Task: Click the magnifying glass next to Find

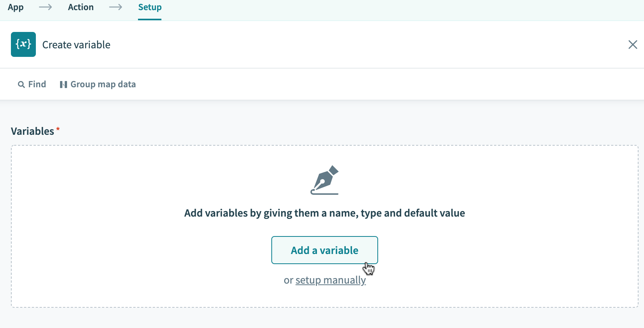Action: (21, 84)
